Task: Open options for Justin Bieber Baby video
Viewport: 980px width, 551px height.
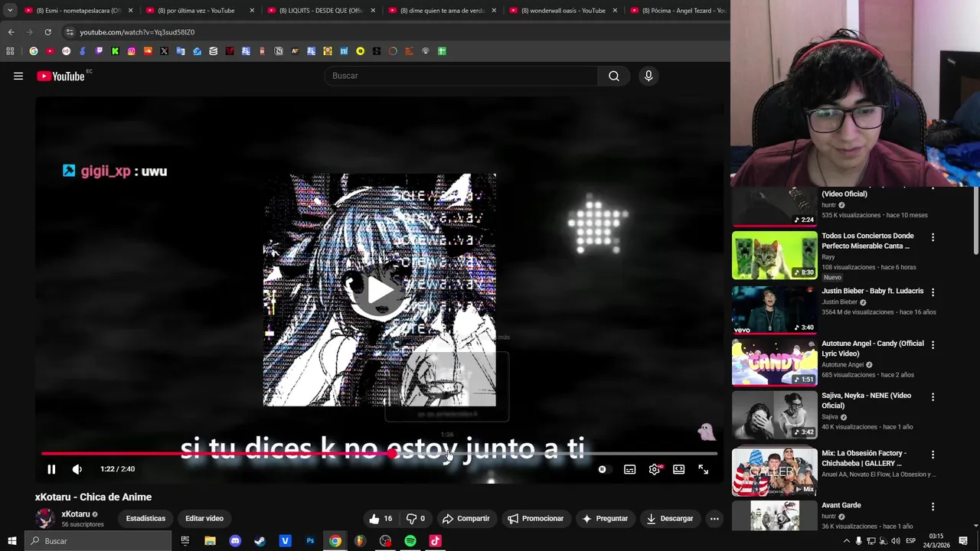Action: pos(933,292)
